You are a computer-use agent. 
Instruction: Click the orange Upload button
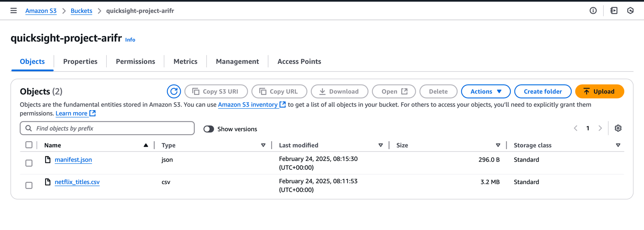600,92
